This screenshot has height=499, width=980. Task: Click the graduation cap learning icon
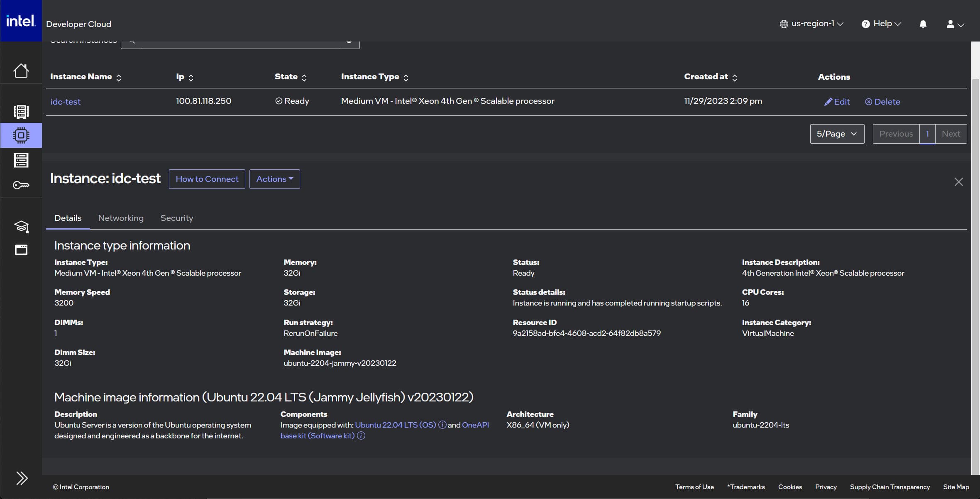click(x=21, y=226)
